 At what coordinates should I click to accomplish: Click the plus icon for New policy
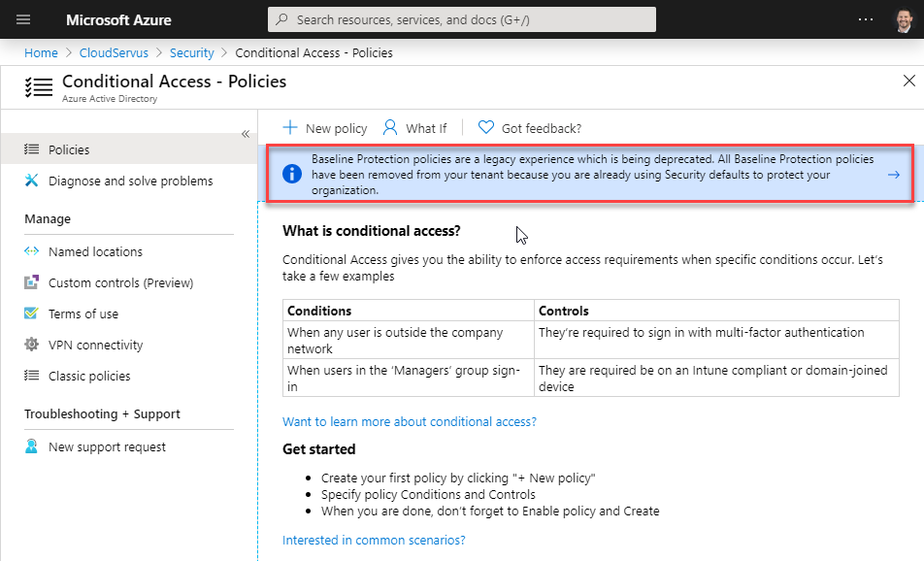pos(290,128)
